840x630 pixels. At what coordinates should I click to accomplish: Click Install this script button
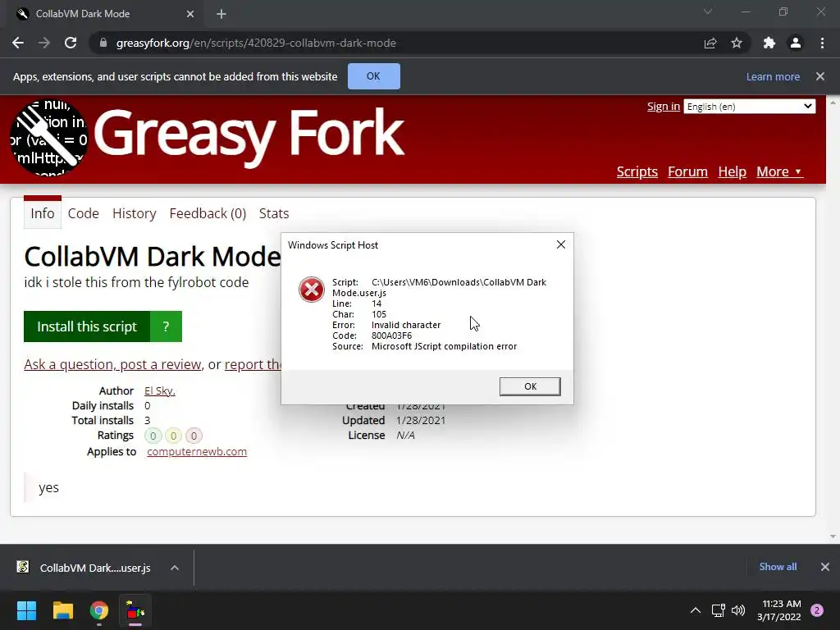(87, 326)
